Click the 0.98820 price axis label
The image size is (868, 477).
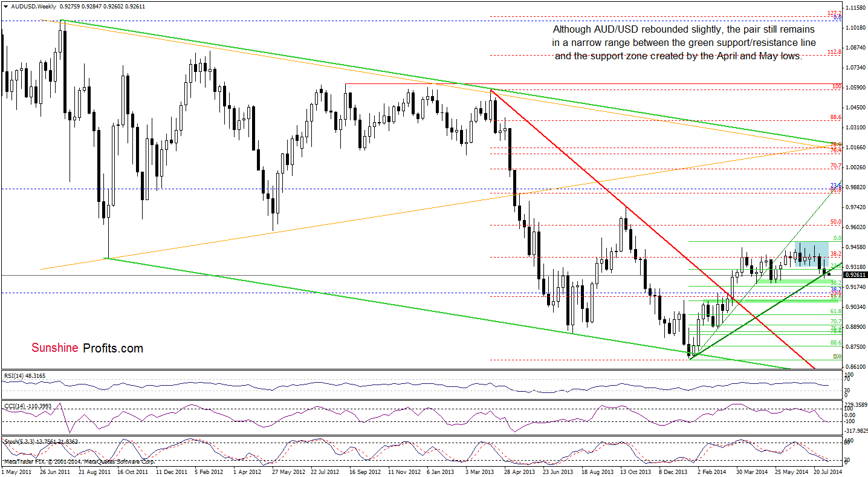click(x=856, y=187)
